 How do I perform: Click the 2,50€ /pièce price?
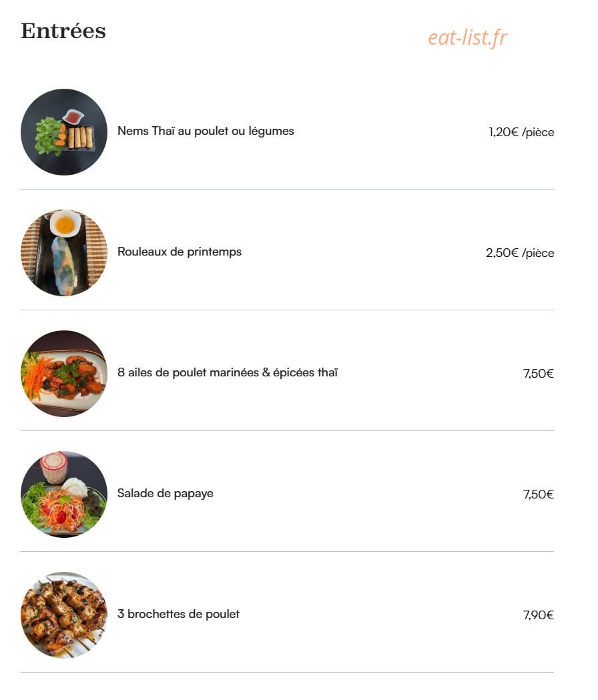tap(520, 253)
